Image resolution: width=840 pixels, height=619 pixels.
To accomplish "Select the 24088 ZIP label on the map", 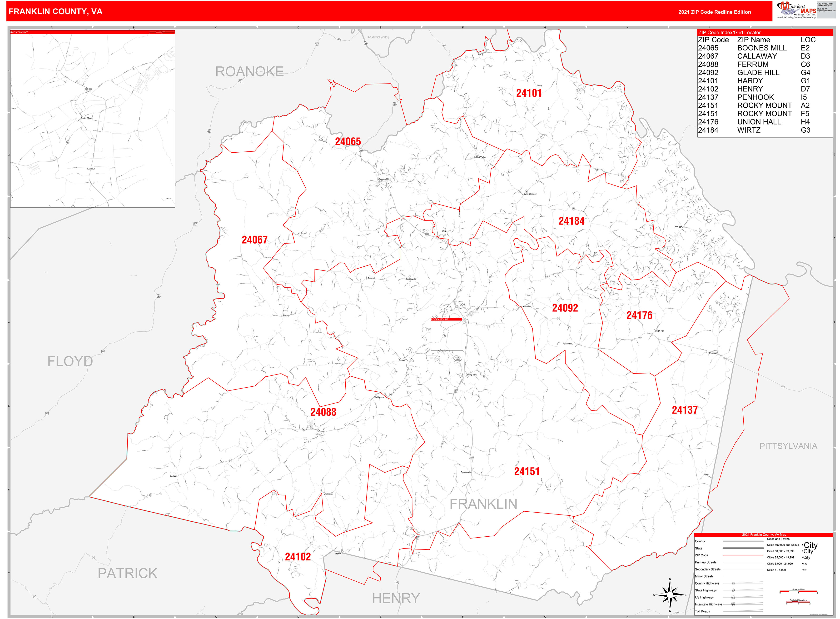I will [323, 412].
